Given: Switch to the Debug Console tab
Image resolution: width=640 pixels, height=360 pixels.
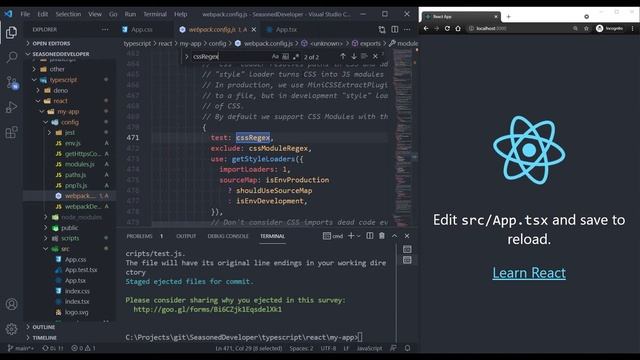Looking at the screenshot, I should tap(228, 236).
